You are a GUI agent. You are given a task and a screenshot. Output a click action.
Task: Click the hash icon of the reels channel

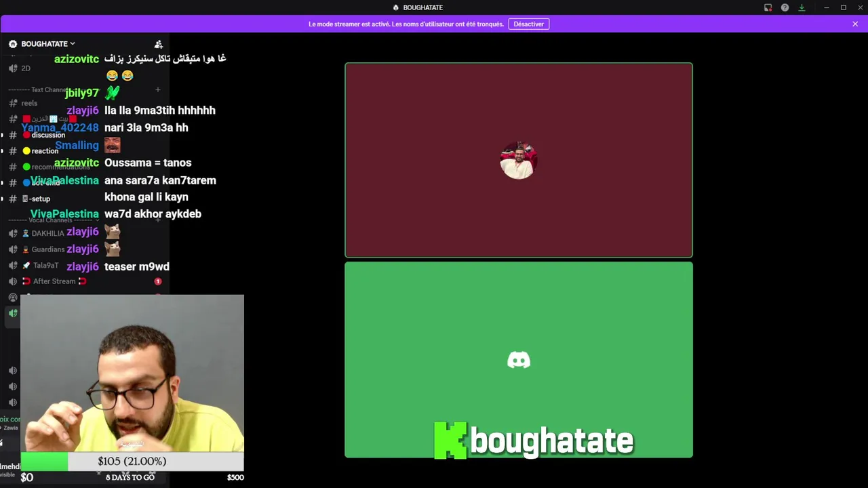pos(13,103)
